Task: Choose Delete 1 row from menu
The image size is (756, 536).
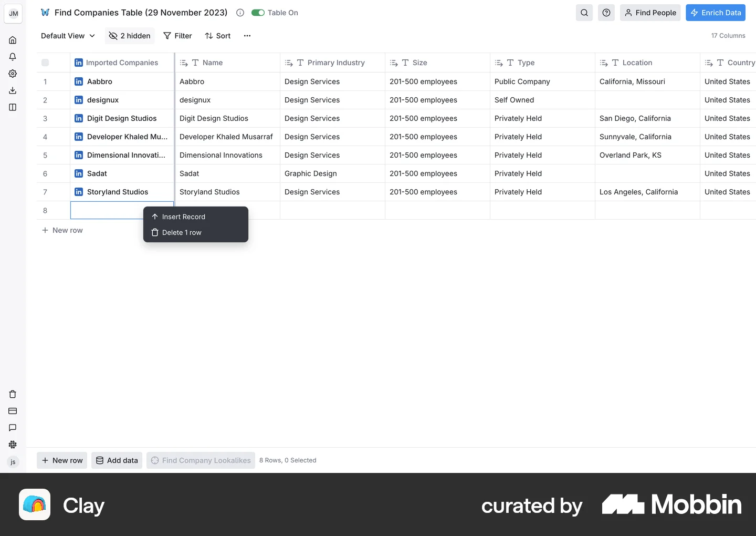Action: coord(196,232)
